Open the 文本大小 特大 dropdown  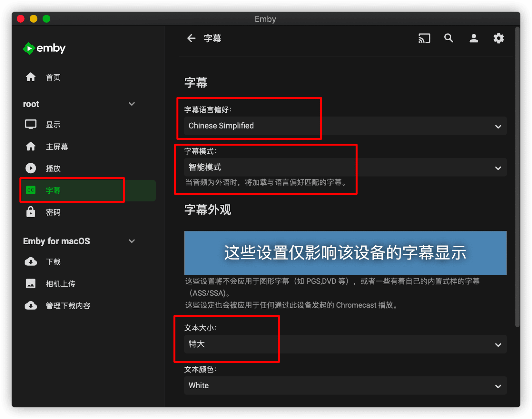coord(345,344)
